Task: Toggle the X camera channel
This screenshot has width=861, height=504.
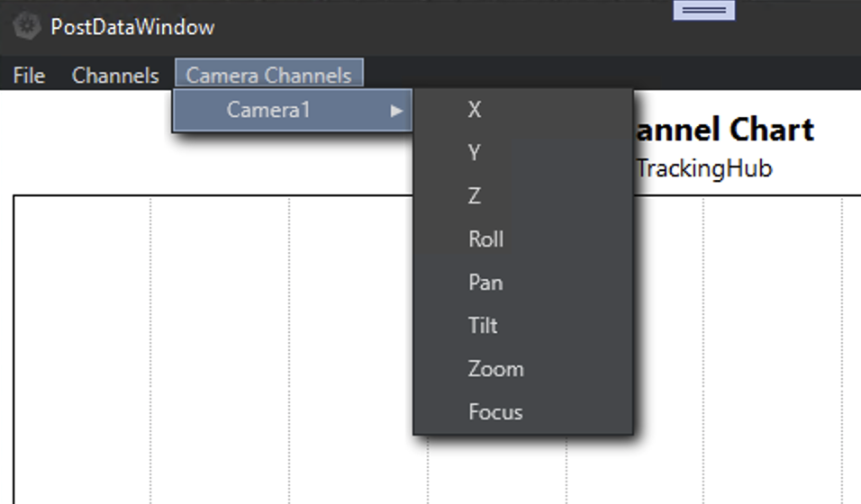Action: tap(475, 110)
